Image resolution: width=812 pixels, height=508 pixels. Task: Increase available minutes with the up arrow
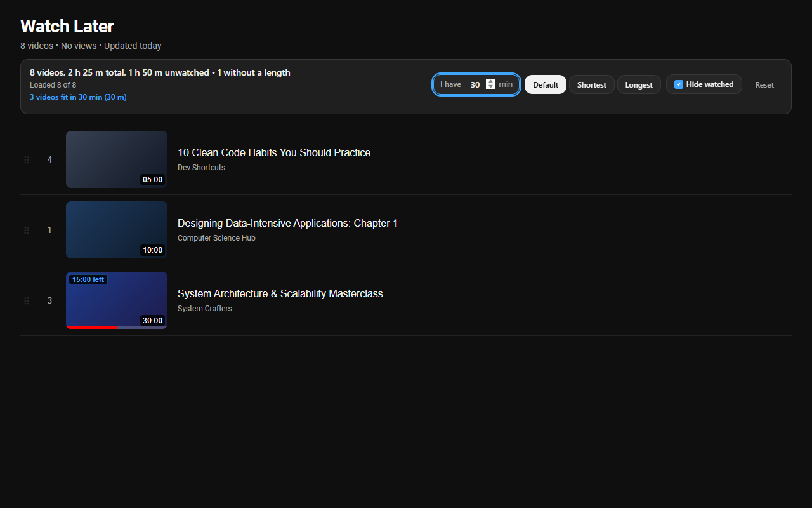coord(490,82)
